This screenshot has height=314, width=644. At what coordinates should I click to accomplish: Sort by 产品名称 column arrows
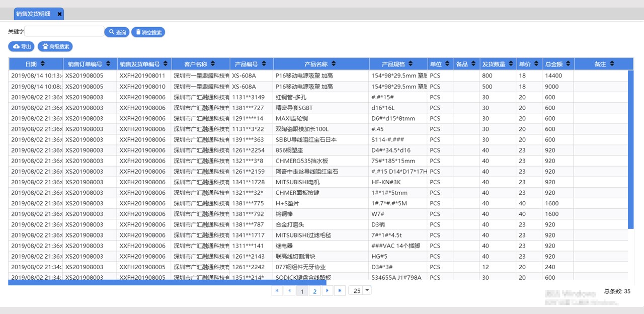point(334,64)
